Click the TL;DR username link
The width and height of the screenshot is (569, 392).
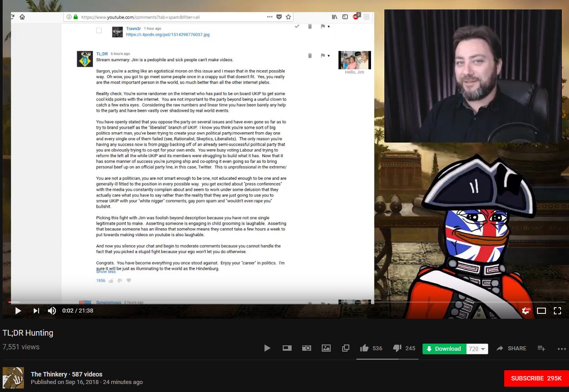[102, 54]
